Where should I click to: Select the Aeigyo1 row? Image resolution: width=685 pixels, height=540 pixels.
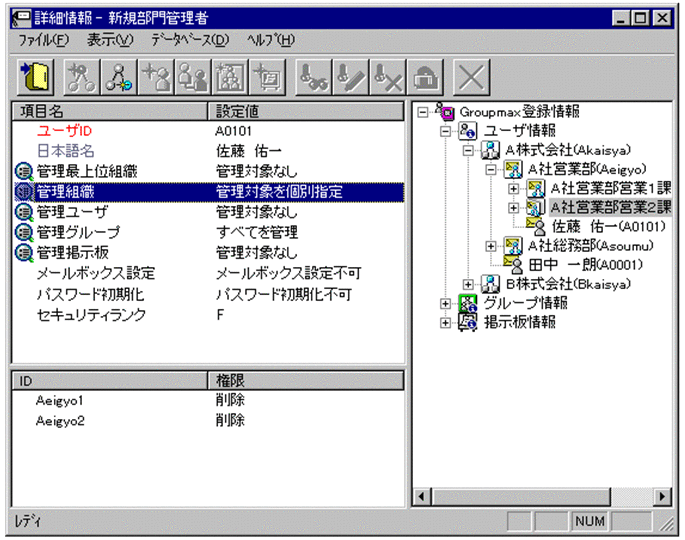(x=209, y=400)
